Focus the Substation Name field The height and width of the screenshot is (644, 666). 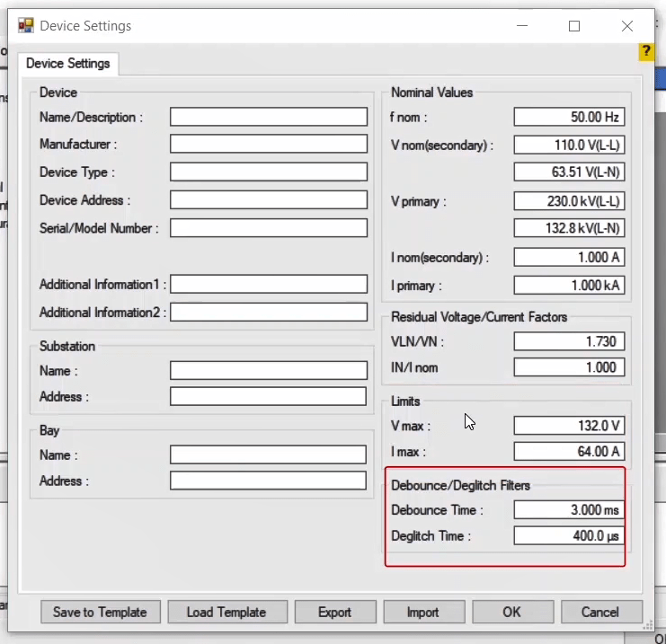tap(269, 371)
